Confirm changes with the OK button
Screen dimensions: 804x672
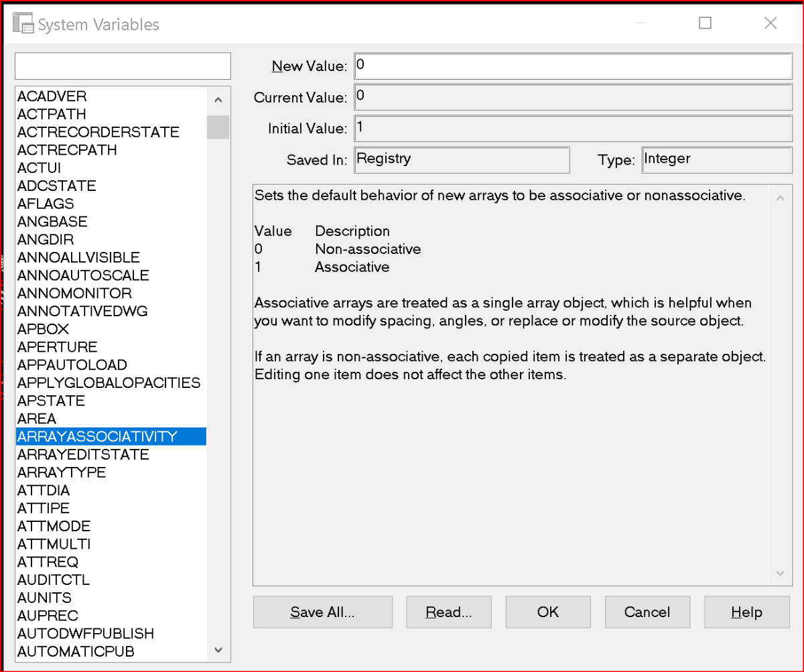click(x=547, y=612)
